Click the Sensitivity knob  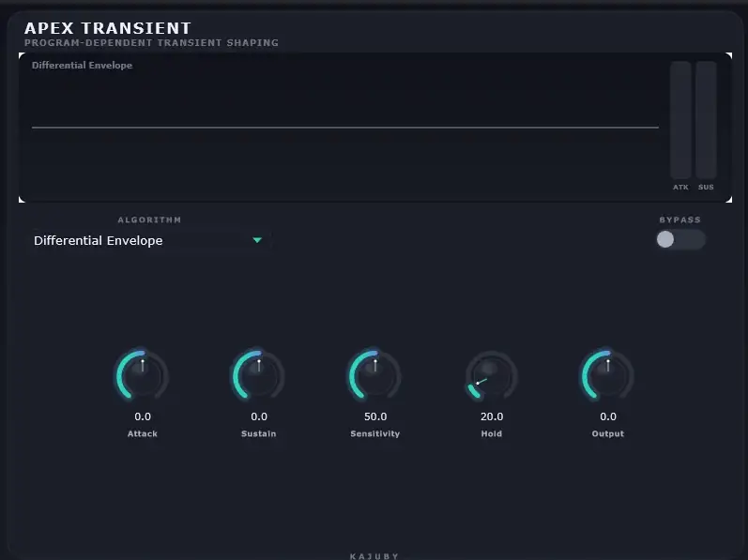coord(375,375)
